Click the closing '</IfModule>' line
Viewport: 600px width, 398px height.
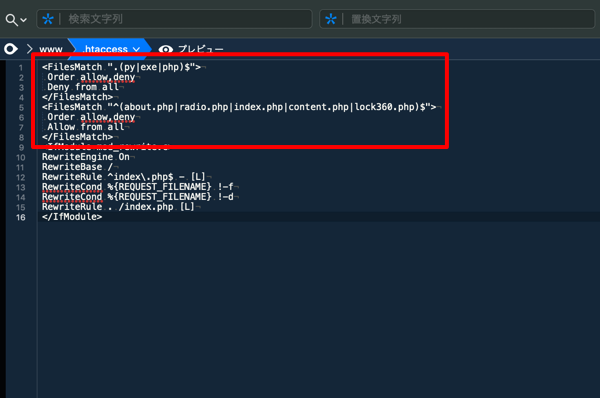(x=72, y=217)
